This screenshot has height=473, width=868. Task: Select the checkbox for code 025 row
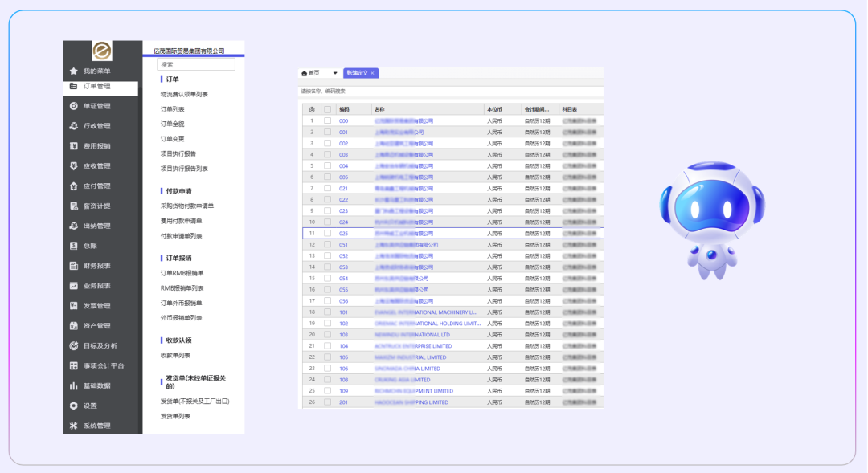coord(327,234)
